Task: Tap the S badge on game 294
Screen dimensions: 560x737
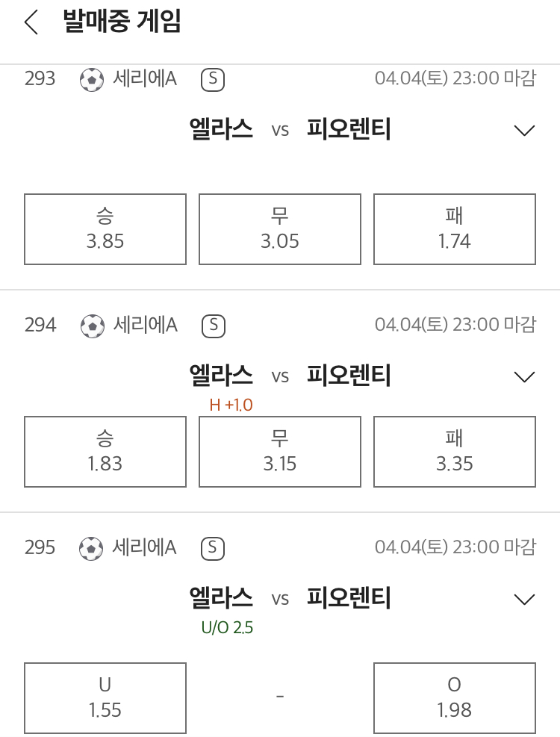Action: [214, 326]
